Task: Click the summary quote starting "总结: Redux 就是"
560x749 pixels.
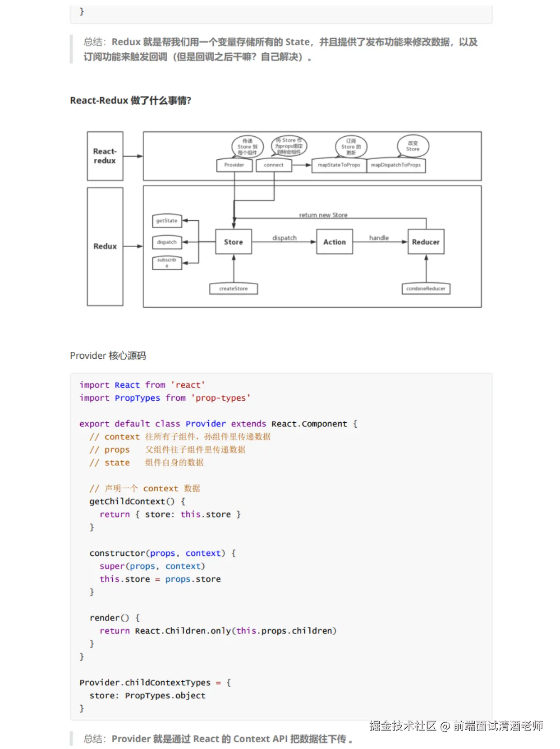Action: pyautogui.click(x=280, y=49)
